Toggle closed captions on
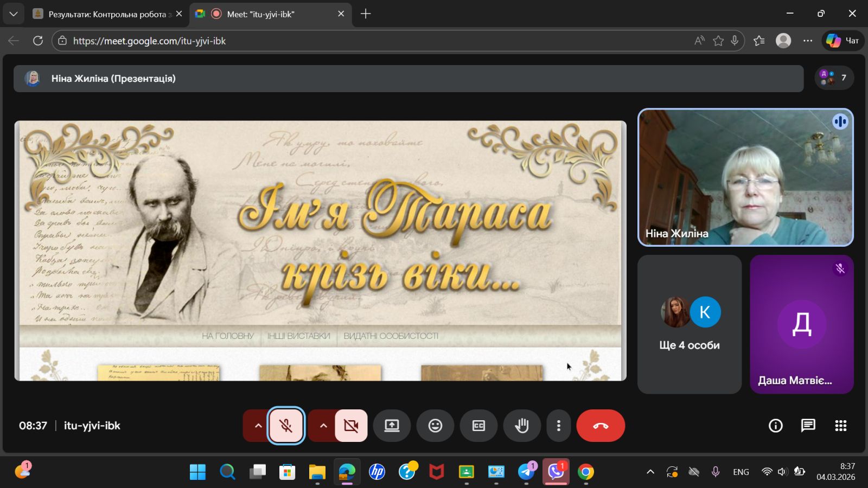 coord(478,426)
